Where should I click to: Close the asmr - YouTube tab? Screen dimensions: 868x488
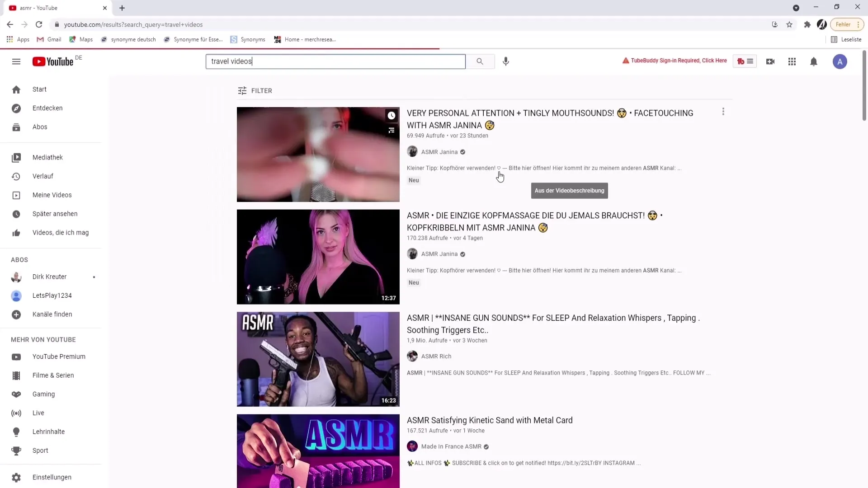coord(105,8)
